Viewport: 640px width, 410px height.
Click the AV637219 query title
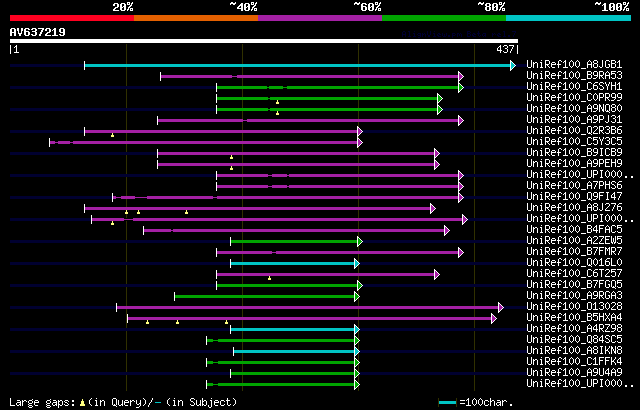point(38,32)
